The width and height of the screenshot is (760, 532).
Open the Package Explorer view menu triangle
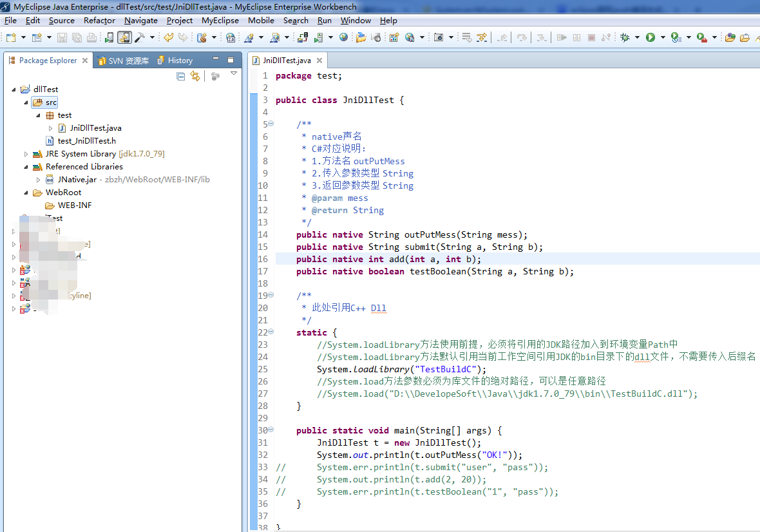234,73
